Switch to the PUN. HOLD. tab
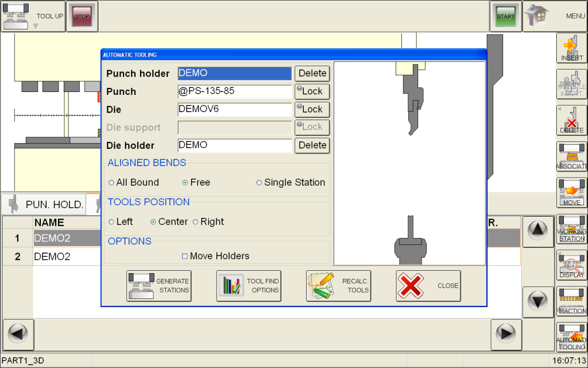 pos(47,204)
